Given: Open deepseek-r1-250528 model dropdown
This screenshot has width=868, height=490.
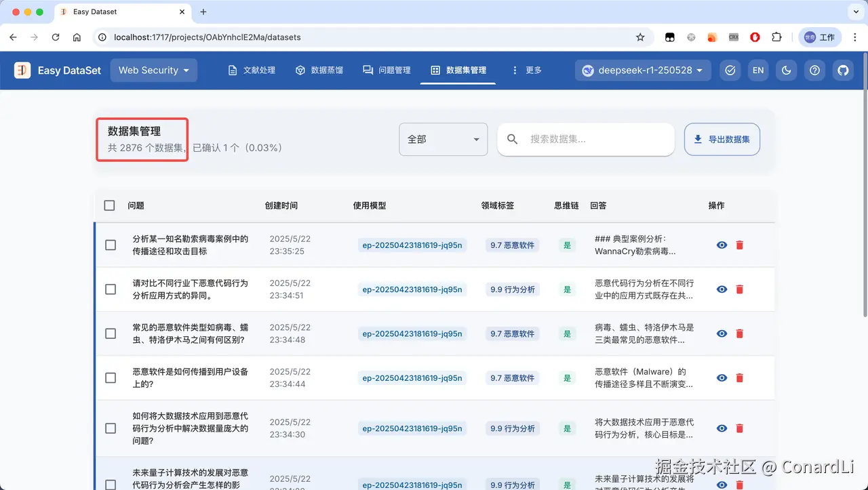Looking at the screenshot, I should (643, 70).
